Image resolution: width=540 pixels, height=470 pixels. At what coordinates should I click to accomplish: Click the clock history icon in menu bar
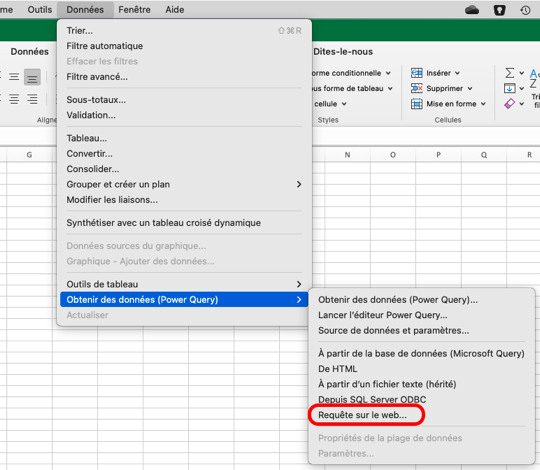click(x=525, y=10)
